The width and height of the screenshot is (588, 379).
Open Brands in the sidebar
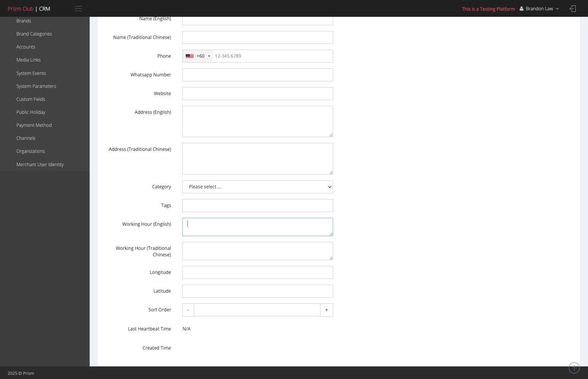tap(24, 21)
